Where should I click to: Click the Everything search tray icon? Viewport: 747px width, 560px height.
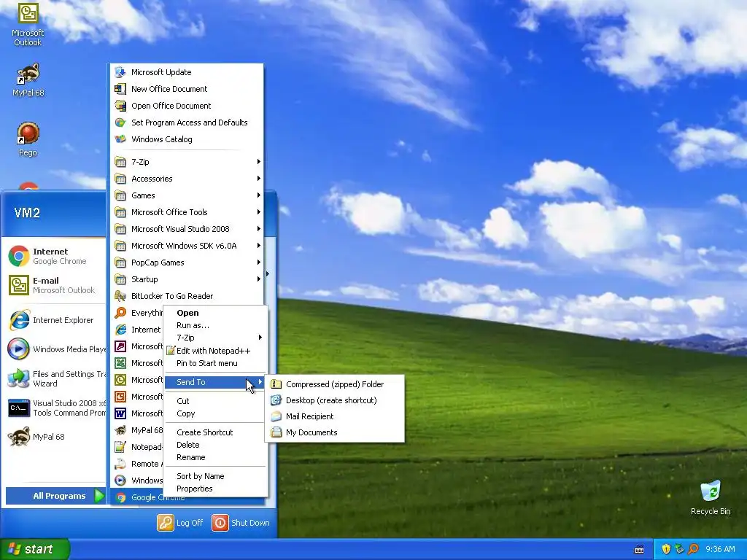click(694, 549)
